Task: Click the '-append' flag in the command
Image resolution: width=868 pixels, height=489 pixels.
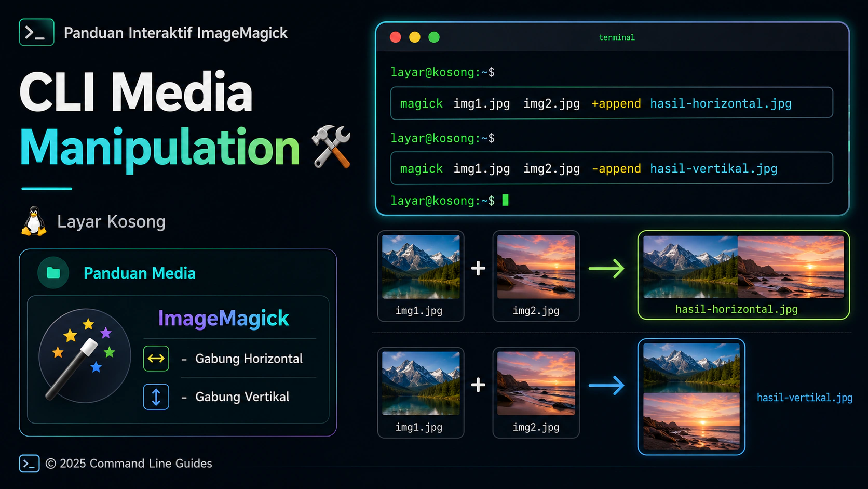Action: [616, 168]
